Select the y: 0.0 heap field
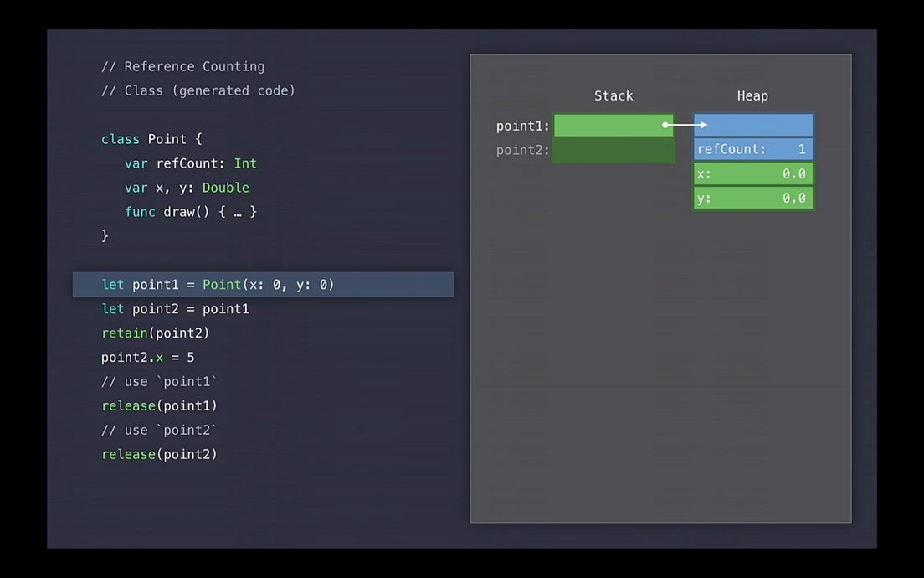Viewport: 924px width, 578px height. (x=752, y=197)
